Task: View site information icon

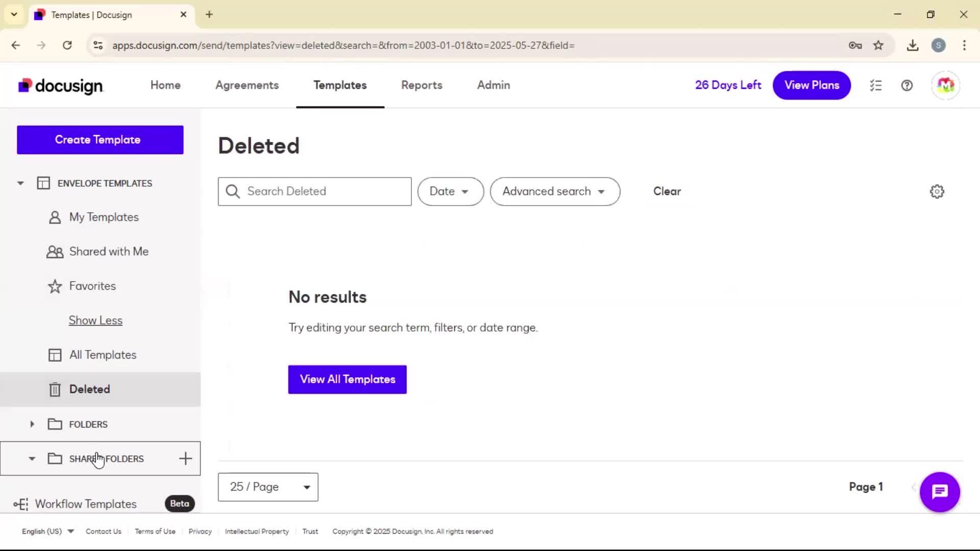Action: [x=98, y=45]
